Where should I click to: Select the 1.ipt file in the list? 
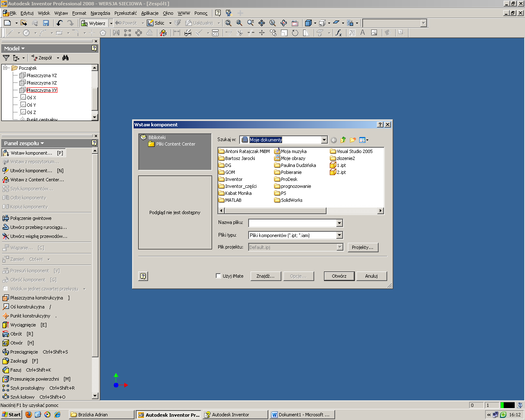(x=338, y=165)
